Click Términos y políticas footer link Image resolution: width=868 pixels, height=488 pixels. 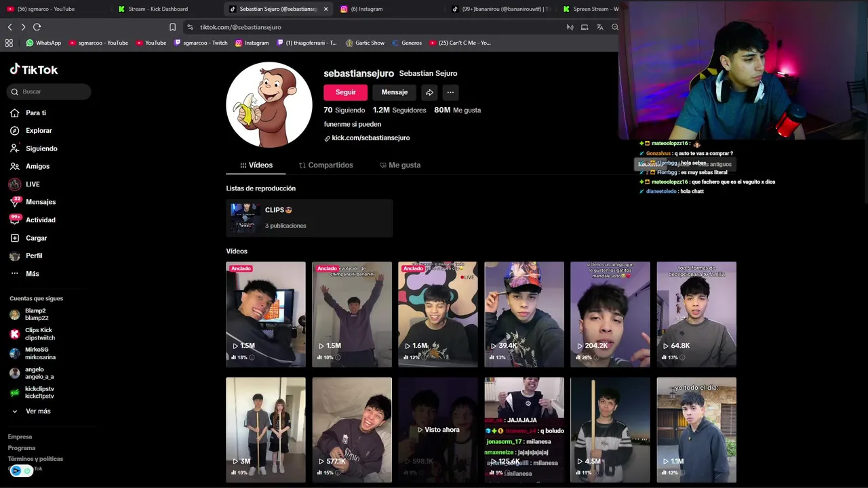[35, 459]
